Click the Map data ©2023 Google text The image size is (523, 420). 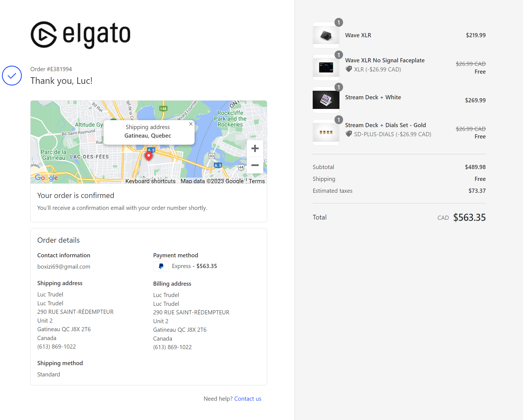point(212,181)
